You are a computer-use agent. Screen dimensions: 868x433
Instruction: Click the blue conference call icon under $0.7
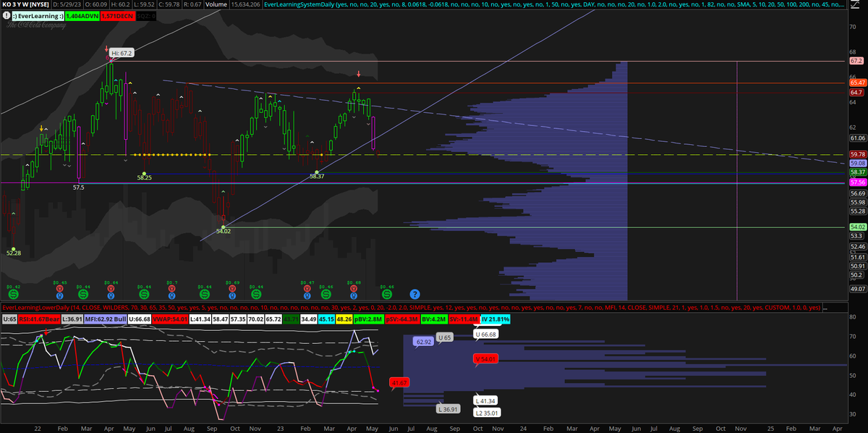172,295
